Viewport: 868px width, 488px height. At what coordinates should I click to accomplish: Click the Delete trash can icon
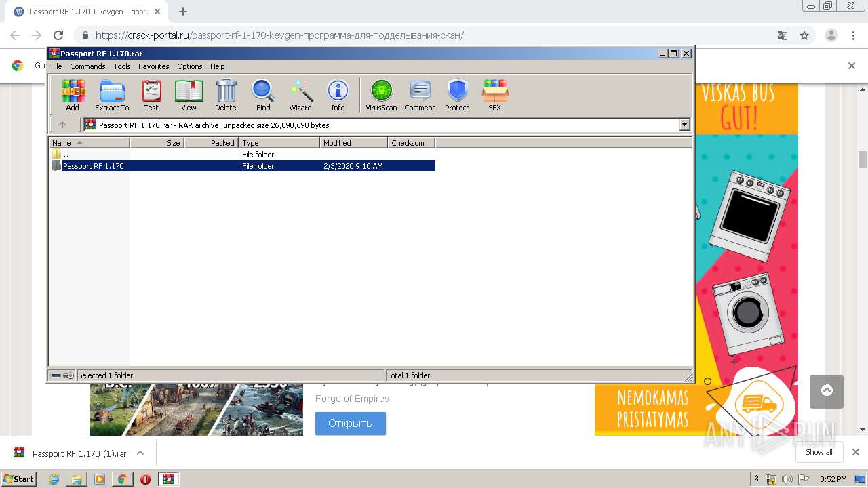226,95
